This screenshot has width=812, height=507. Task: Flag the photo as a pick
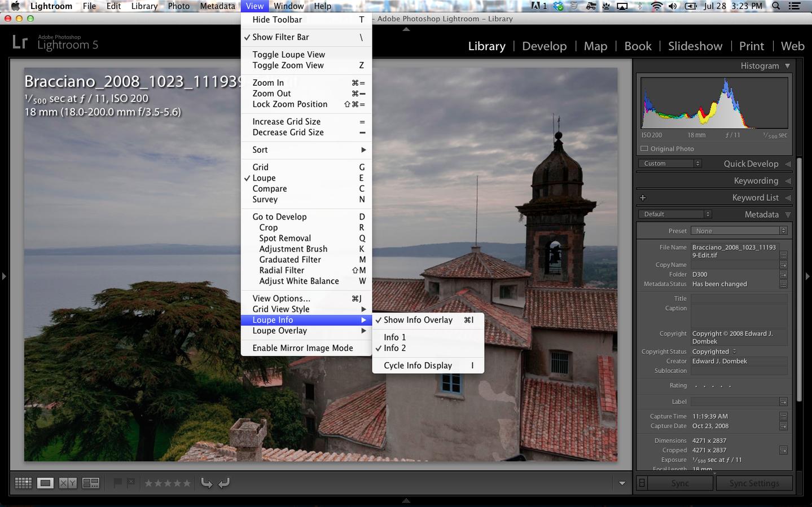click(x=117, y=483)
